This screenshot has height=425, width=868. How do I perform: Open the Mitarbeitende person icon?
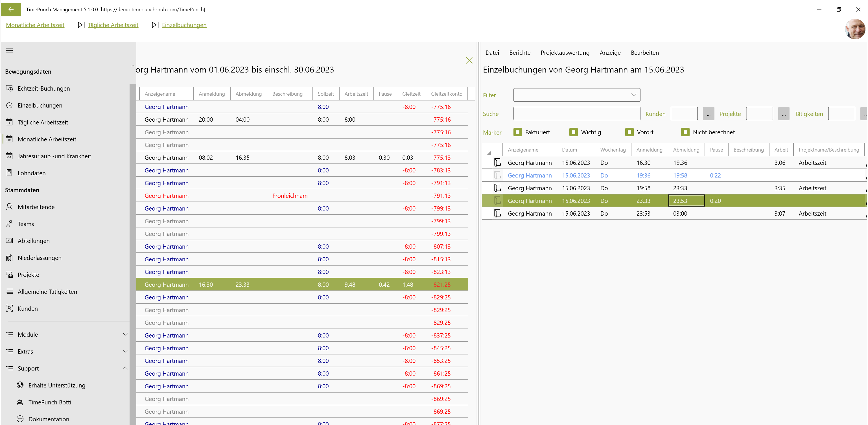(9, 207)
